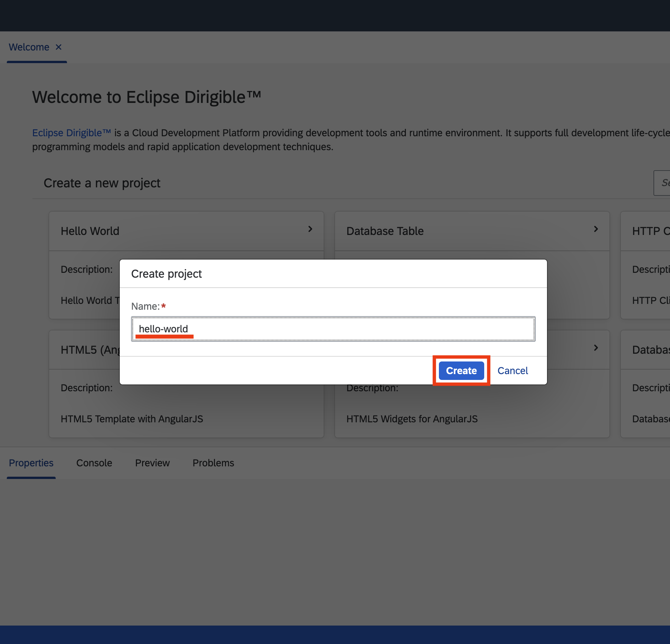Expand the Hello World template chevron
The height and width of the screenshot is (644, 670).
(x=310, y=229)
